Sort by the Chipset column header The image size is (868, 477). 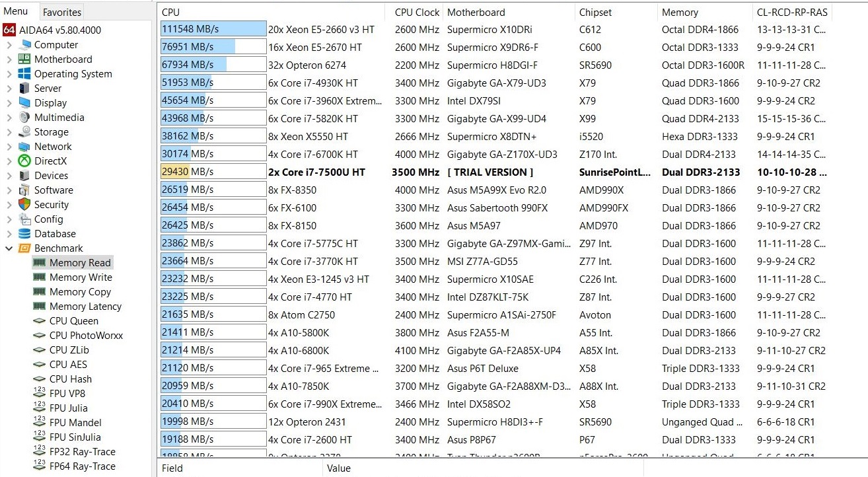(x=616, y=12)
